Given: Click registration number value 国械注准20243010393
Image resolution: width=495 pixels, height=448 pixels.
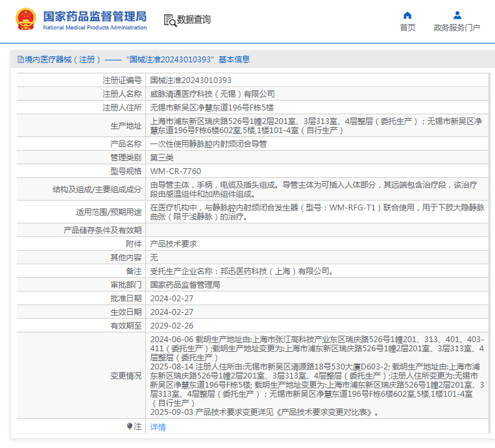Looking at the screenshot, I should pos(191,81).
